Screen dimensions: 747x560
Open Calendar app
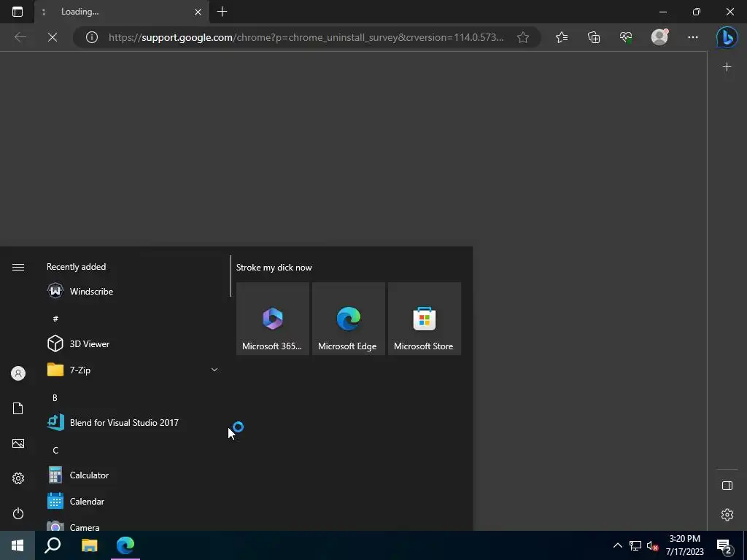click(x=133, y=502)
